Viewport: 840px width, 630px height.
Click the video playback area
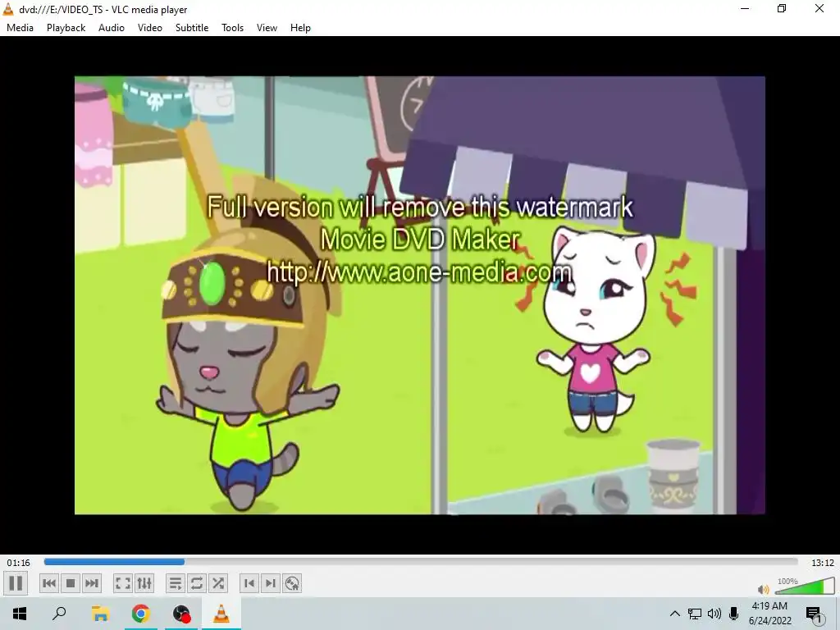pos(419,295)
